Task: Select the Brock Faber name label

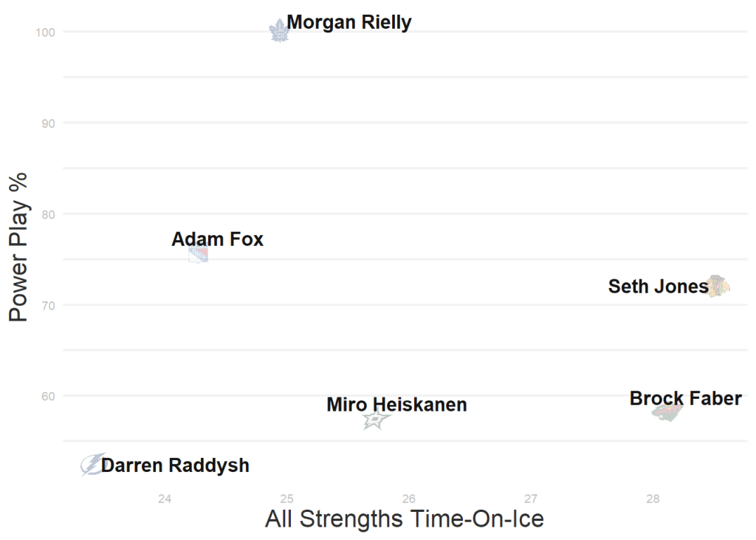Action: click(x=685, y=399)
